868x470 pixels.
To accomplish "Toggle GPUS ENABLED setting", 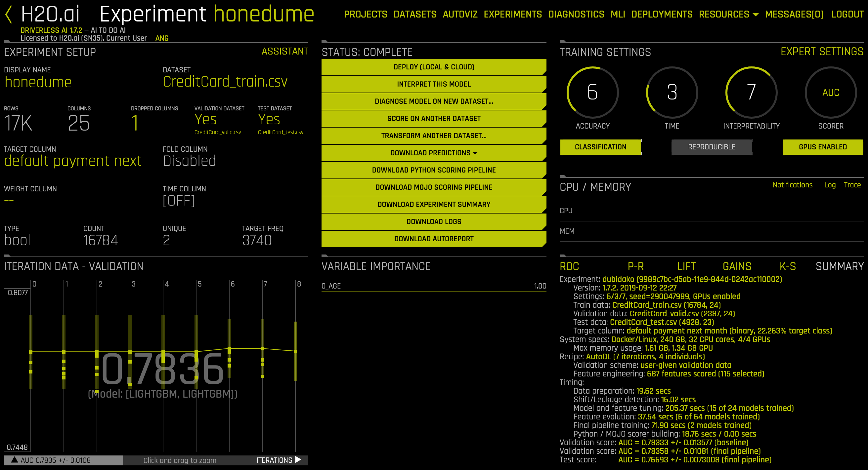I will pyautogui.click(x=823, y=147).
